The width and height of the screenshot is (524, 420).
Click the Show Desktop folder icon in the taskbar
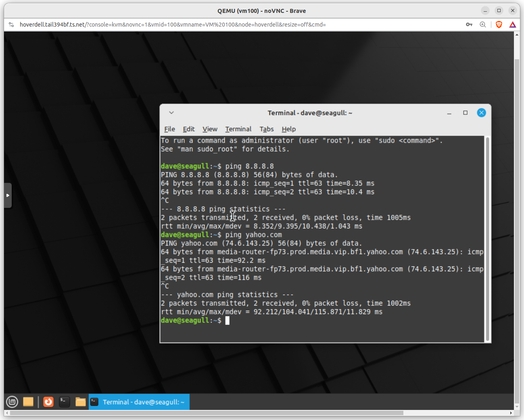coord(28,402)
